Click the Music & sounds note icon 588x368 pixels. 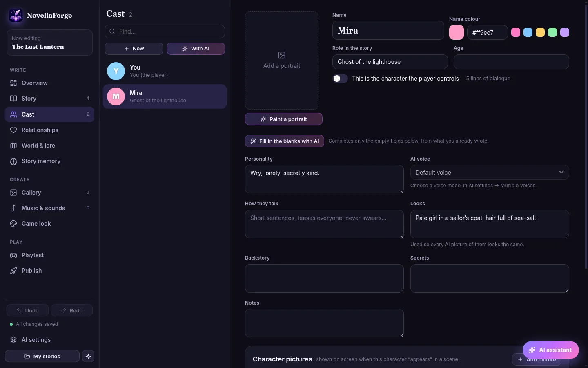(13, 208)
